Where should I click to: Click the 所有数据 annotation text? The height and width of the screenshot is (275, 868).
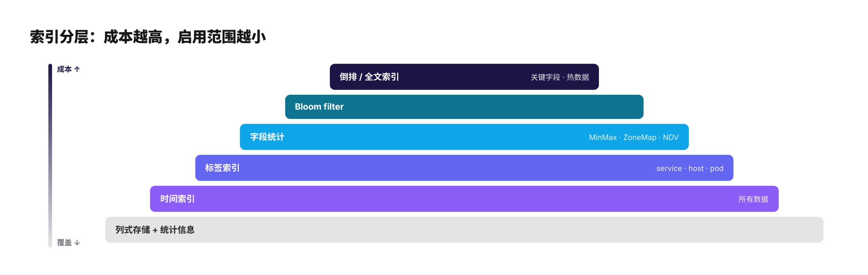point(753,199)
